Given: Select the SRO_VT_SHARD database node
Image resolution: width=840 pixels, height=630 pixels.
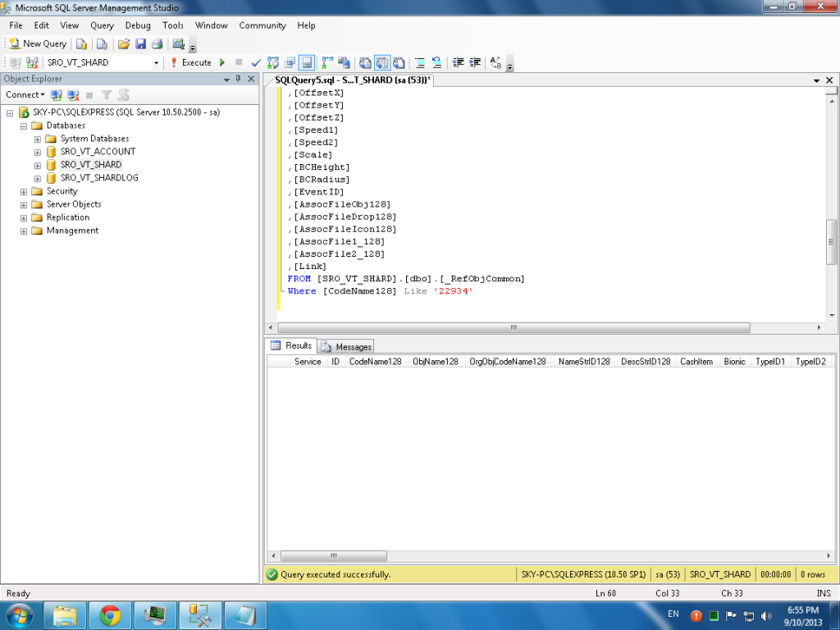Looking at the screenshot, I should 90,164.
